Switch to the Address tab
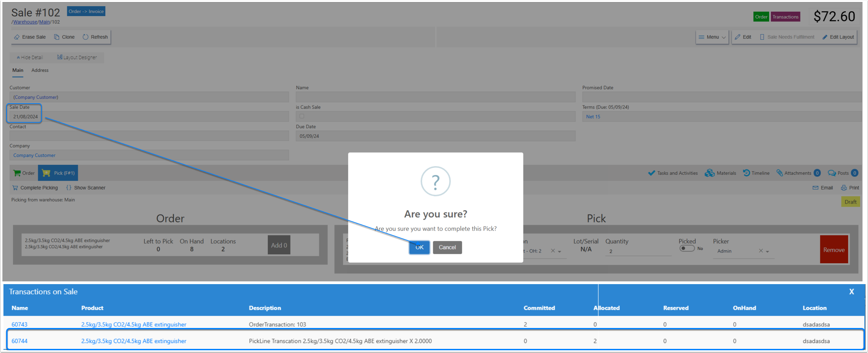The image size is (868, 353). [x=40, y=70]
